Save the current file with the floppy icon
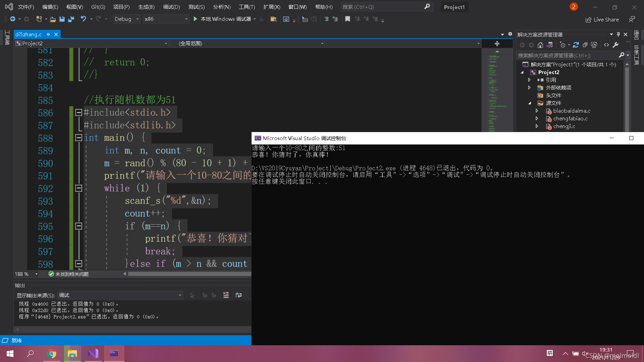644x362 pixels. 62,19
